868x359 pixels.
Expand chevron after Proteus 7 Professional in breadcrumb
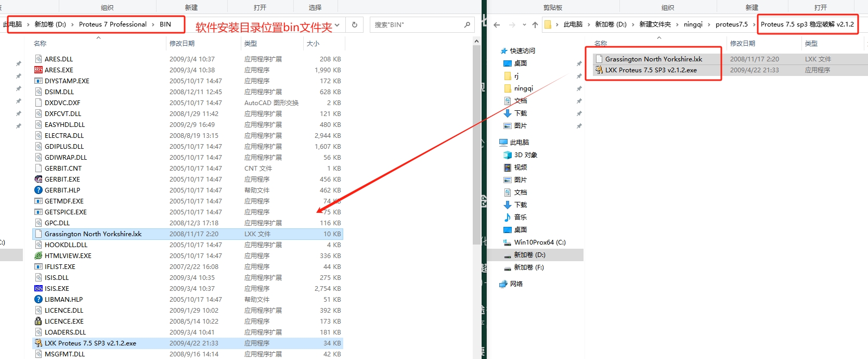[x=153, y=24]
